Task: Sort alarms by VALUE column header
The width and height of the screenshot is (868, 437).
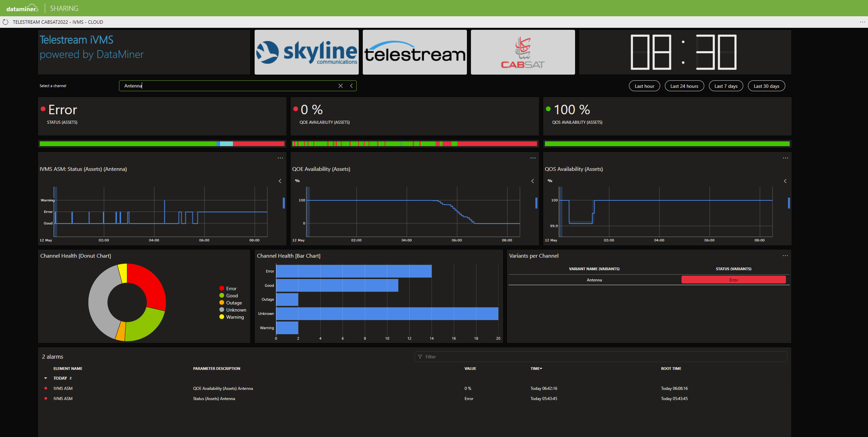Action: pyautogui.click(x=470, y=369)
